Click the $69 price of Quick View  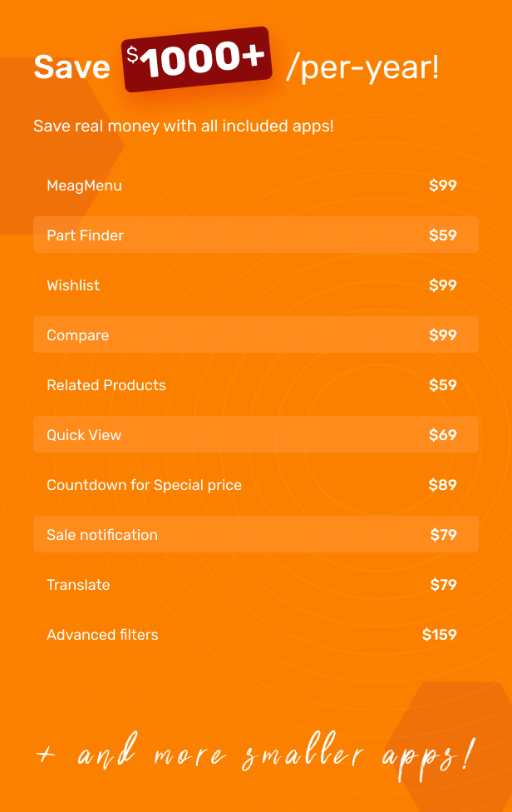coord(443,434)
